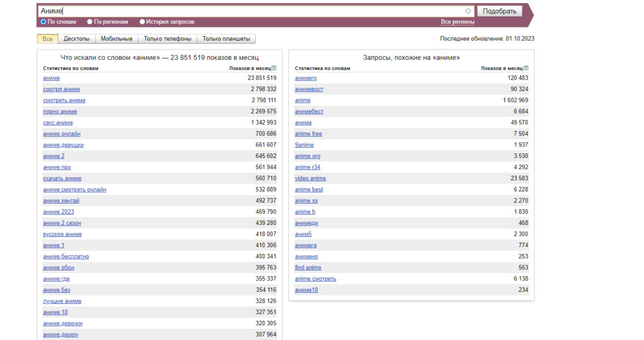
Task: Select the "История запросов" radio button
Action: (x=142, y=22)
